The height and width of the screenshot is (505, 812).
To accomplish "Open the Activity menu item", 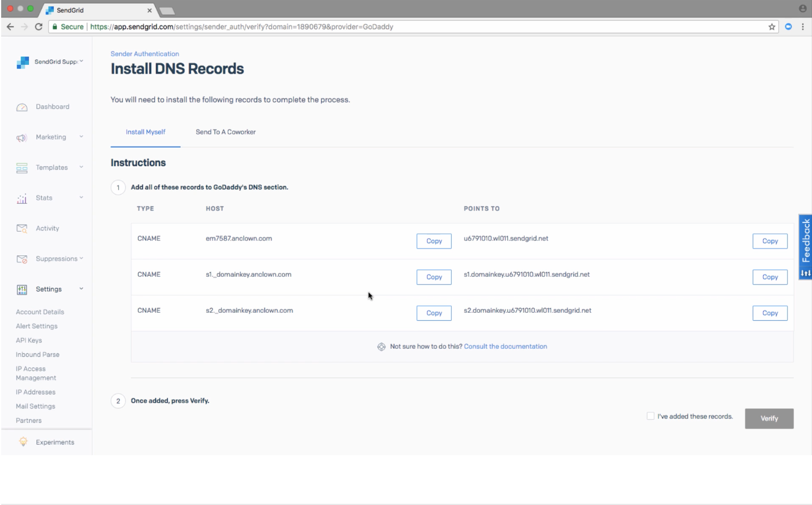I will tap(47, 228).
